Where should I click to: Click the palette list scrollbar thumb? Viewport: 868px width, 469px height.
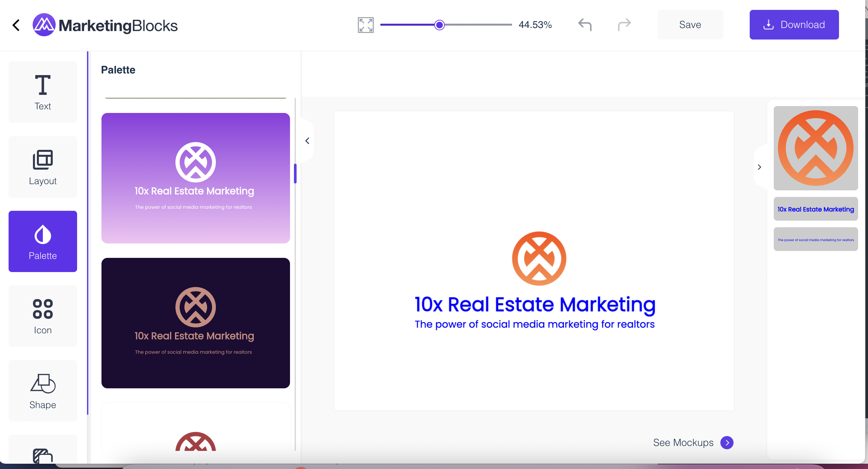pos(295,173)
